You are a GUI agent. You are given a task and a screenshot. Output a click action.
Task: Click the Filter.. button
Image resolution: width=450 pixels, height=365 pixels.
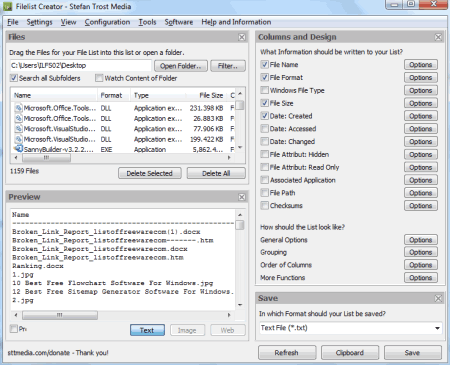point(228,66)
